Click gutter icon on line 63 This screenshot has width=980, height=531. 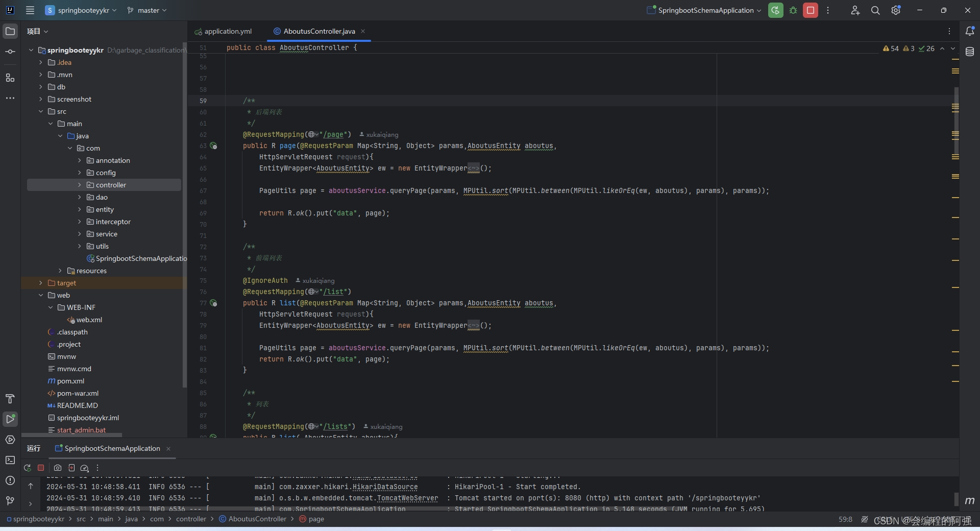213,146
